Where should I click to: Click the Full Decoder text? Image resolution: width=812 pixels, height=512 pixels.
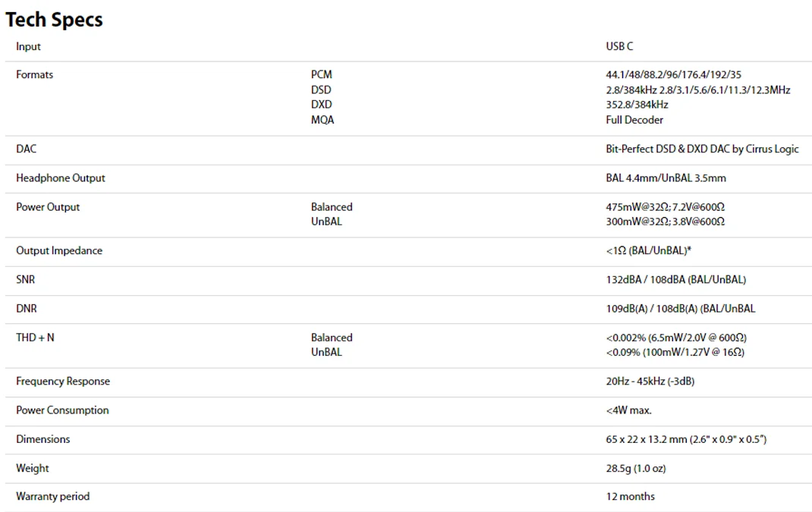pos(634,120)
